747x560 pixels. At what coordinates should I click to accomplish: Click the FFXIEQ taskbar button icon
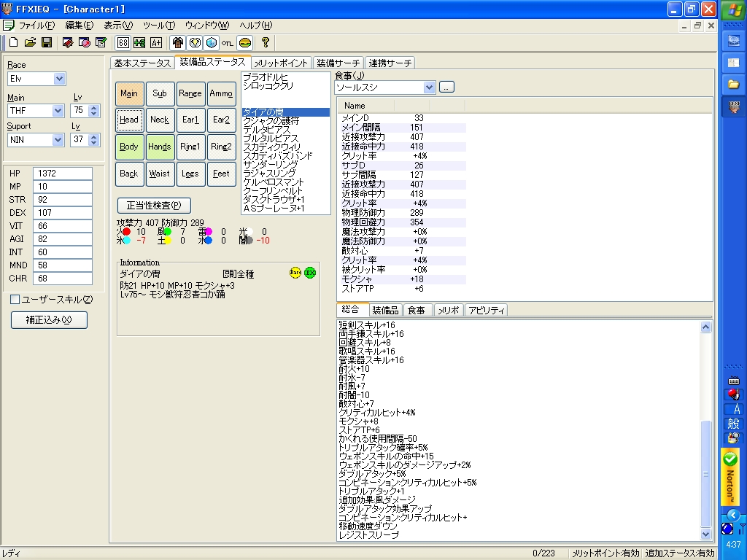pos(734,106)
